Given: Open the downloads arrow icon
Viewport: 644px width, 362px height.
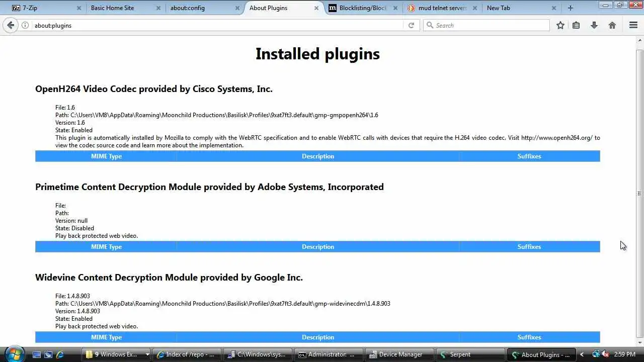Looking at the screenshot, I should coord(594,25).
